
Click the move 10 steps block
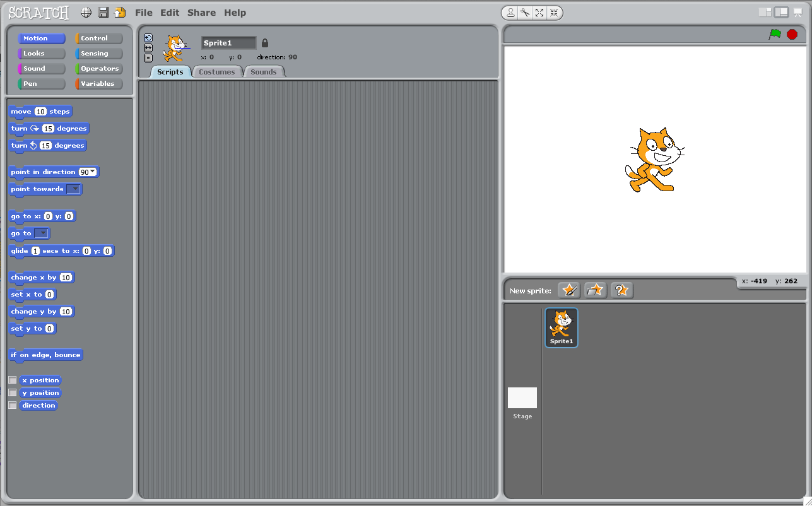click(x=40, y=112)
